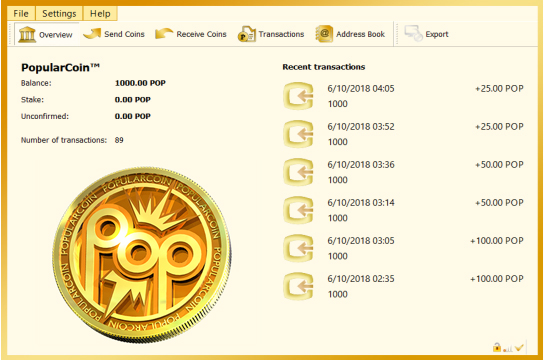This screenshot has height=362, width=544.
Task: Select the date text 6/10/2018 03:14
Action: click(x=361, y=203)
